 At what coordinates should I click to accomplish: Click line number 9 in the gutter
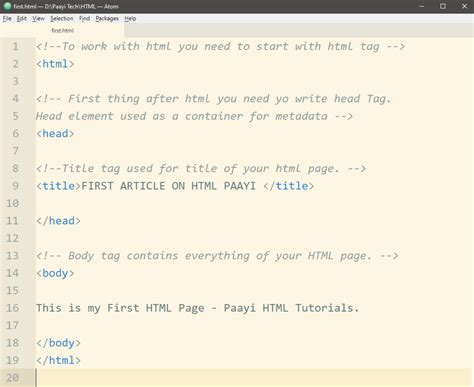point(15,186)
